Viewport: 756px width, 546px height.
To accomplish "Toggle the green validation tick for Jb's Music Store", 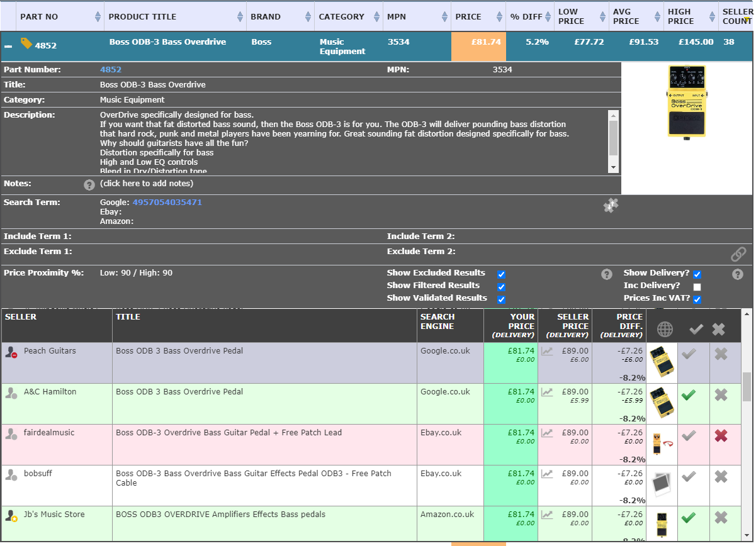I will point(689,518).
